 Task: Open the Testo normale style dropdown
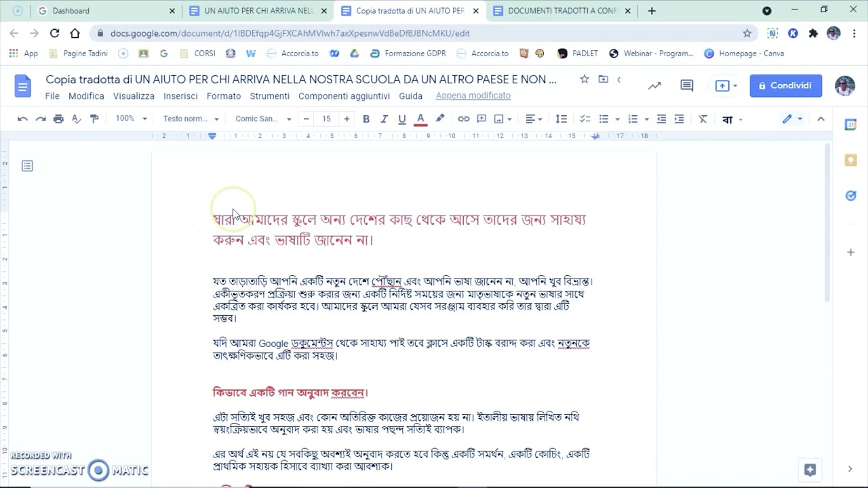pos(191,119)
